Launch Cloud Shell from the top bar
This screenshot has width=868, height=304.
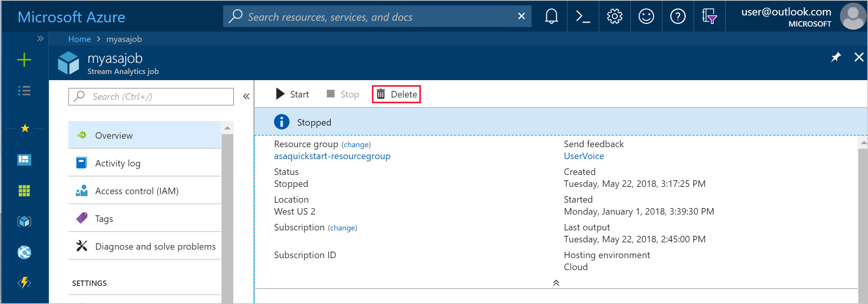click(583, 17)
